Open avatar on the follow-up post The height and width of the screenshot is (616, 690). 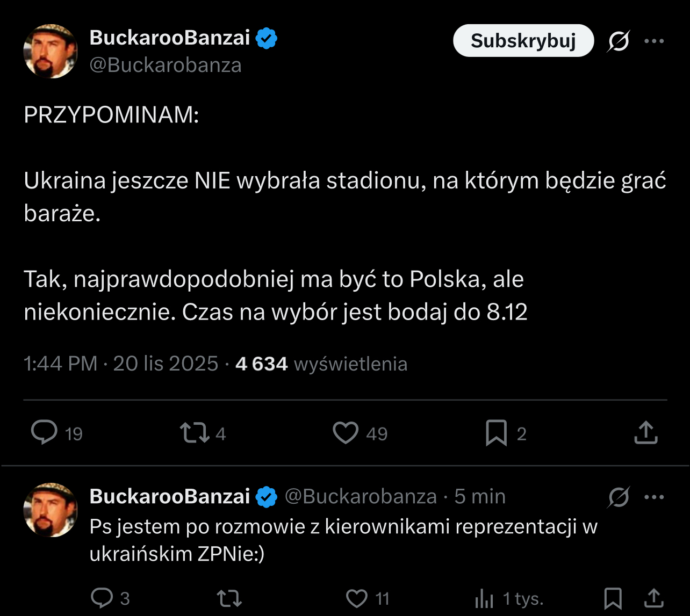click(x=51, y=510)
